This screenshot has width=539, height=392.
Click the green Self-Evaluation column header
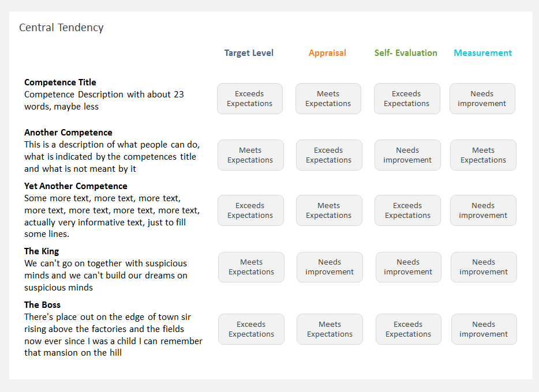[x=406, y=53]
